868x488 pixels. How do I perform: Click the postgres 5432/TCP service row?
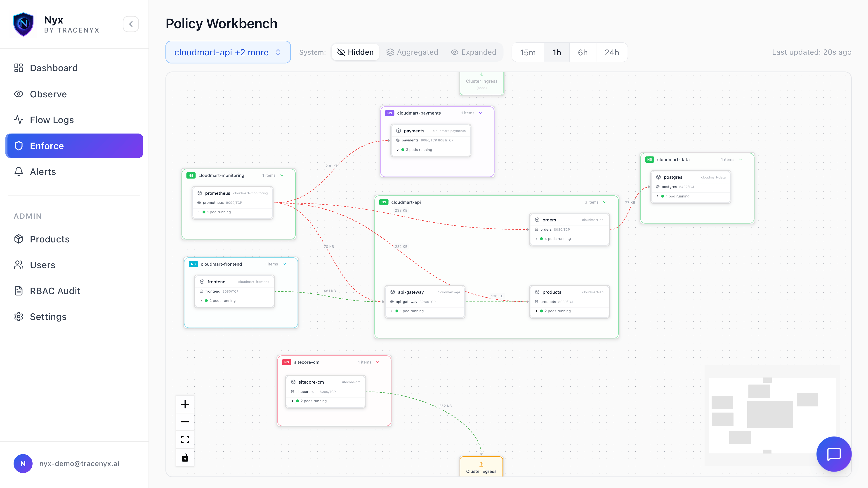pos(691,187)
